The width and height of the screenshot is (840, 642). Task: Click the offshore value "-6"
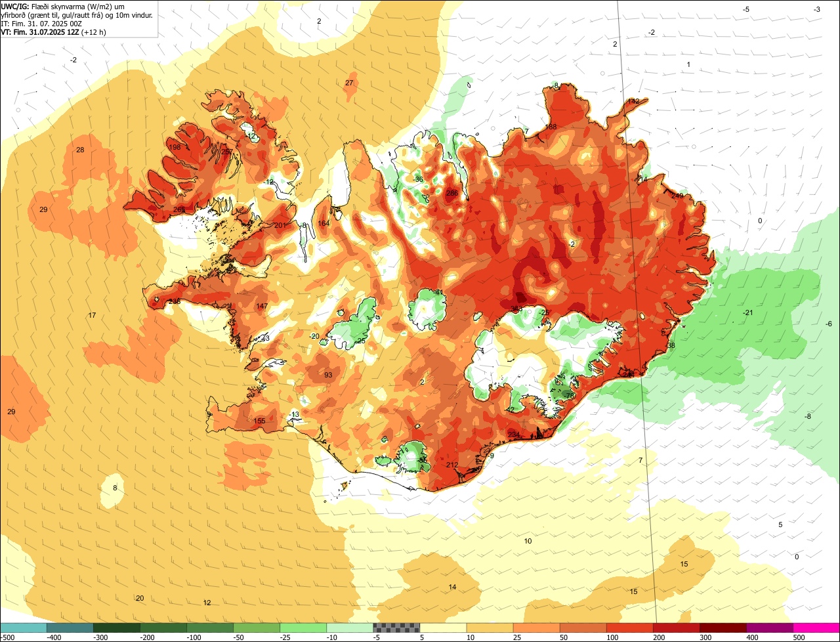(x=829, y=324)
